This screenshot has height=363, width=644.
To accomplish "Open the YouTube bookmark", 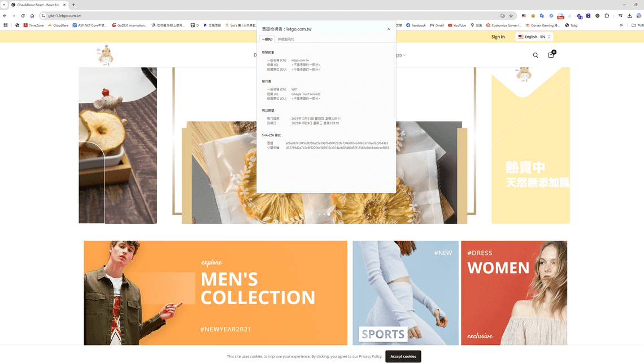I will [x=457, y=25].
